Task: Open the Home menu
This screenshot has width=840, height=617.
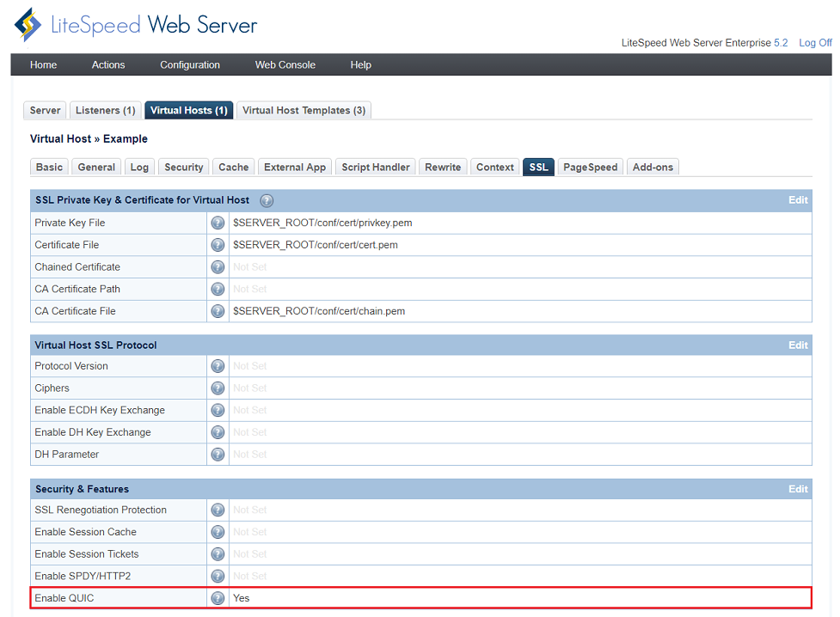Action: (x=43, y=64)
